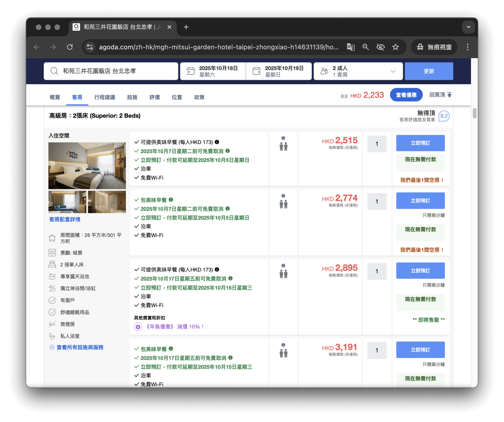
Task: Open the 2 成人 guest selector dropdown
Action: tap(358, 71)
